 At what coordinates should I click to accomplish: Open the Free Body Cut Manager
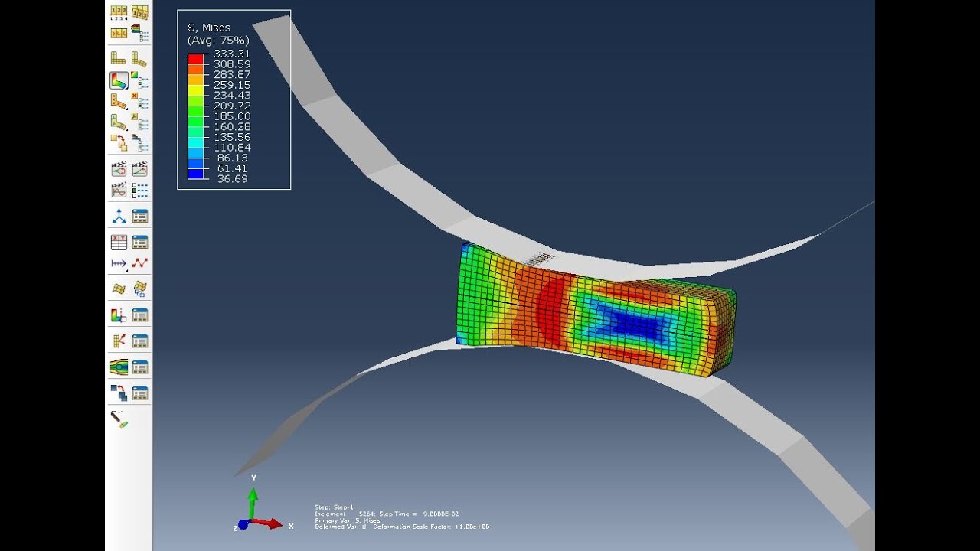pyautogui.click(x=139, y=341)
